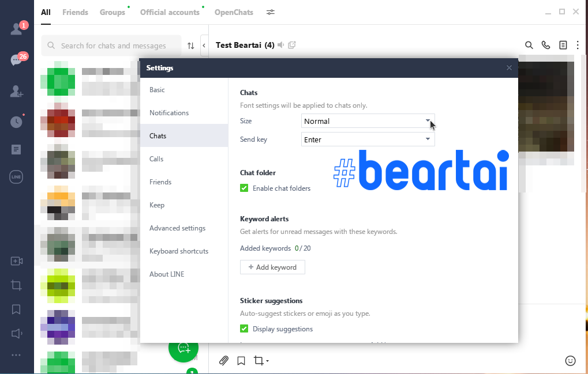
Task: Open About LINE section
Action: [x=183, y=274]
